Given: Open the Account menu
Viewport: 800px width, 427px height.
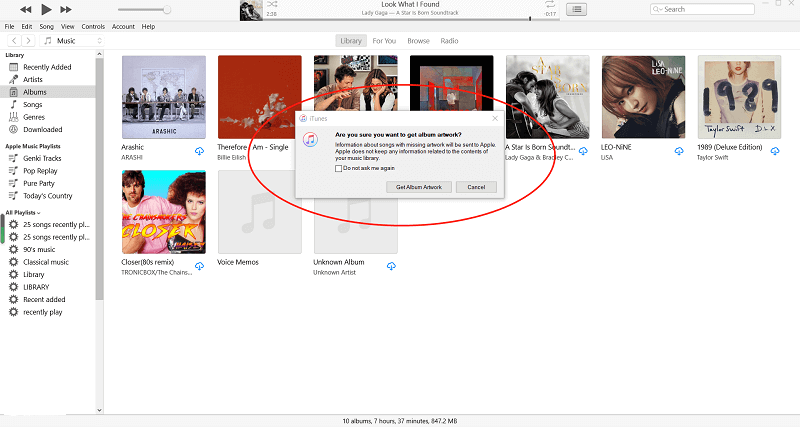Looking at the screenshot, I should [x=123, y=27].
